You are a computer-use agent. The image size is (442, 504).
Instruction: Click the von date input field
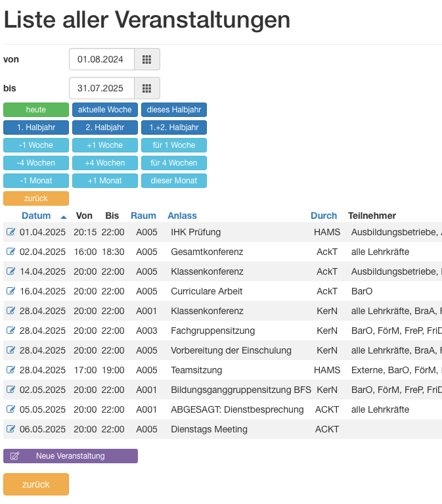click(102, 59)
